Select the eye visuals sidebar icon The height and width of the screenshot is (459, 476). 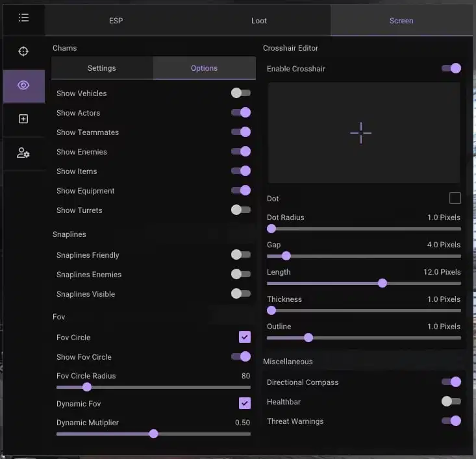tap(23, 85)
